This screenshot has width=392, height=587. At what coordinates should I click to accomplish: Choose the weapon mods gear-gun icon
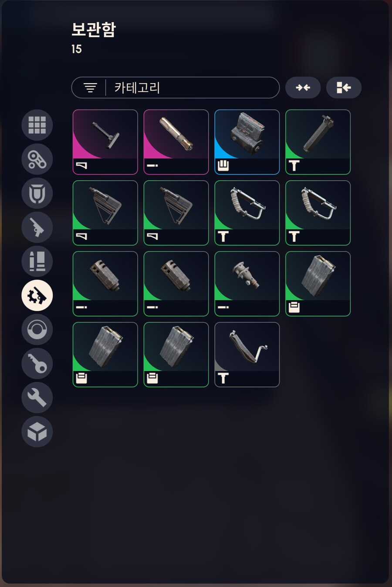tap(37, 296)
